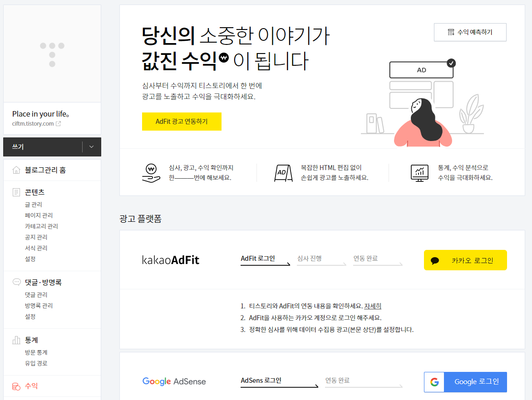
Task: Open the ciftm.tistory.com blog address
Action: (33, 124)
